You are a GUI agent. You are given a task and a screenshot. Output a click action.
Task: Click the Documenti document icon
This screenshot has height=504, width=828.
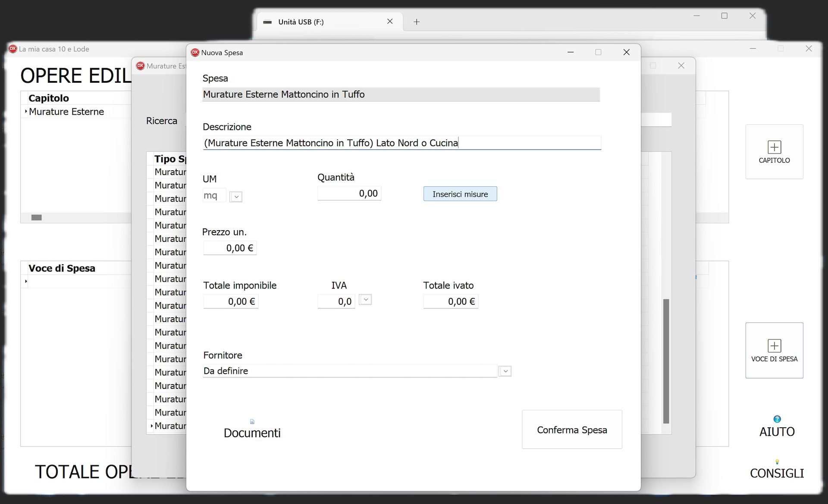click(x=252, y=422)
